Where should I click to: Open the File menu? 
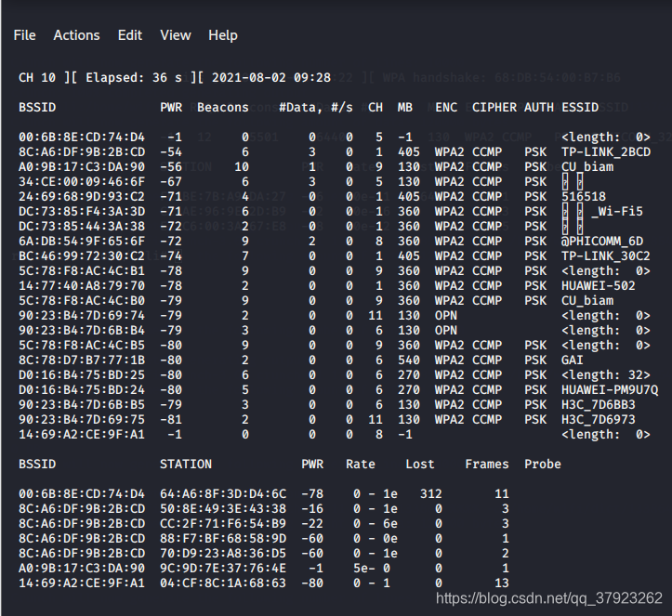24,35
